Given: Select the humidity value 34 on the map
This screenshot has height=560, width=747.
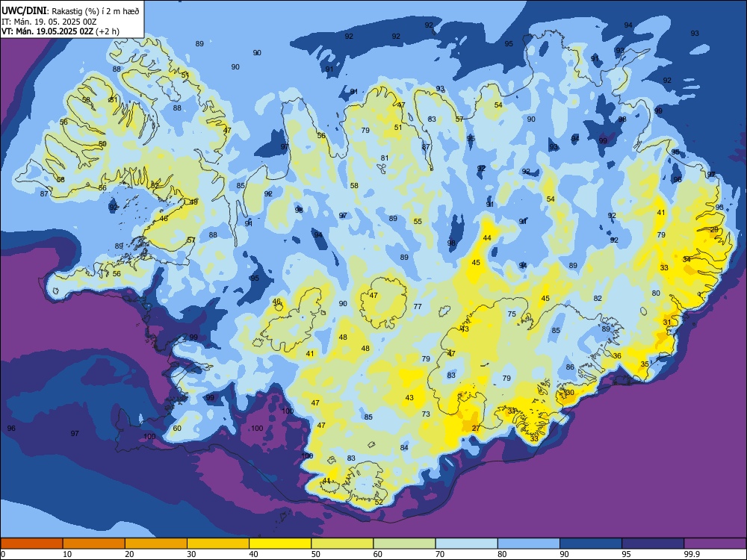Looking at the screenshot, I should click(686, 260).
